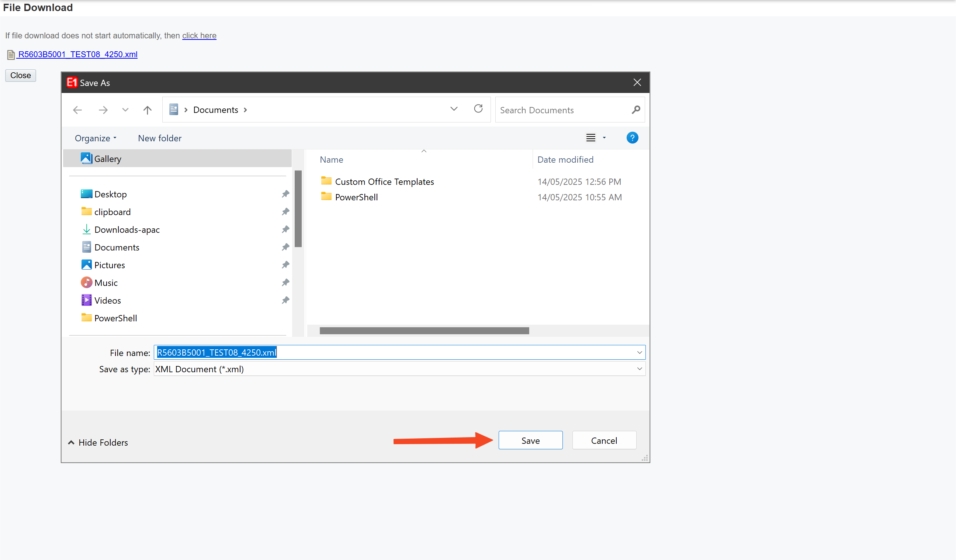Screen dimensions: 956x560
Task: Open the address bar previous locations dropdown
Action: [x=454, y=109]
